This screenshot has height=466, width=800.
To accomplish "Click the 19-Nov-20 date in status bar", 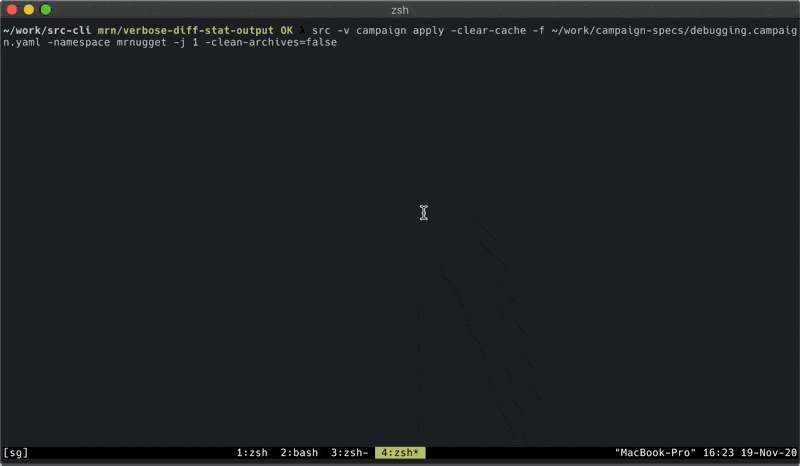I will point(768,453).
